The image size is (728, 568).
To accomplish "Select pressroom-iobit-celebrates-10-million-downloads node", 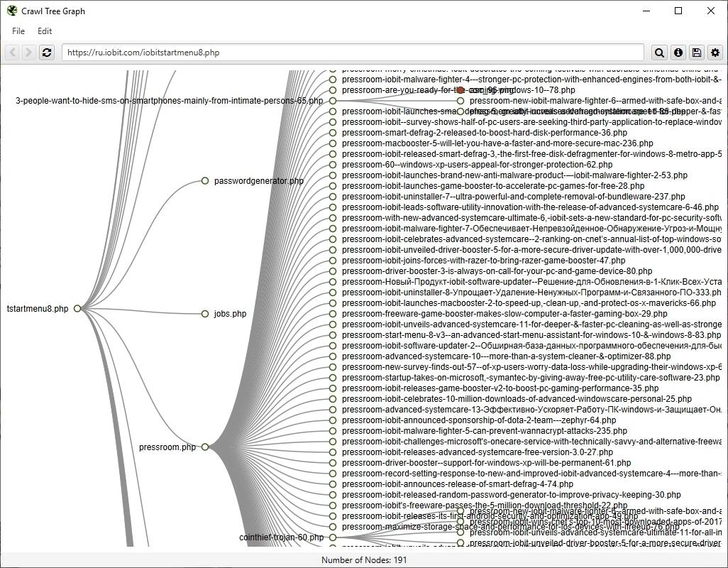I will 333,399.
